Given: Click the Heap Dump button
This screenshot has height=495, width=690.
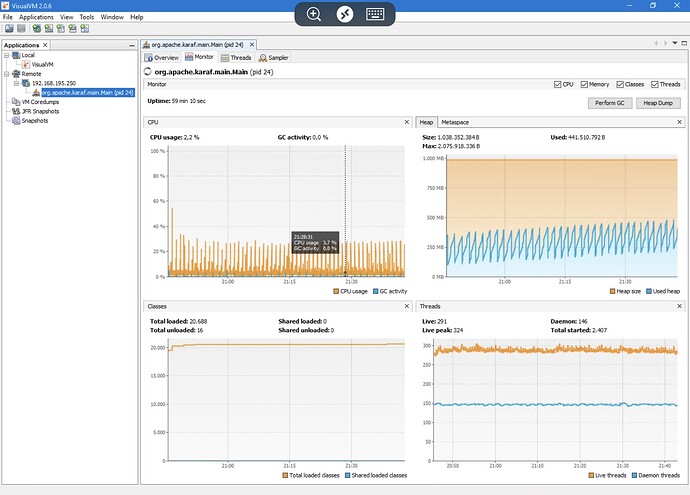Looking at the screenshot, I should point(657,102).
